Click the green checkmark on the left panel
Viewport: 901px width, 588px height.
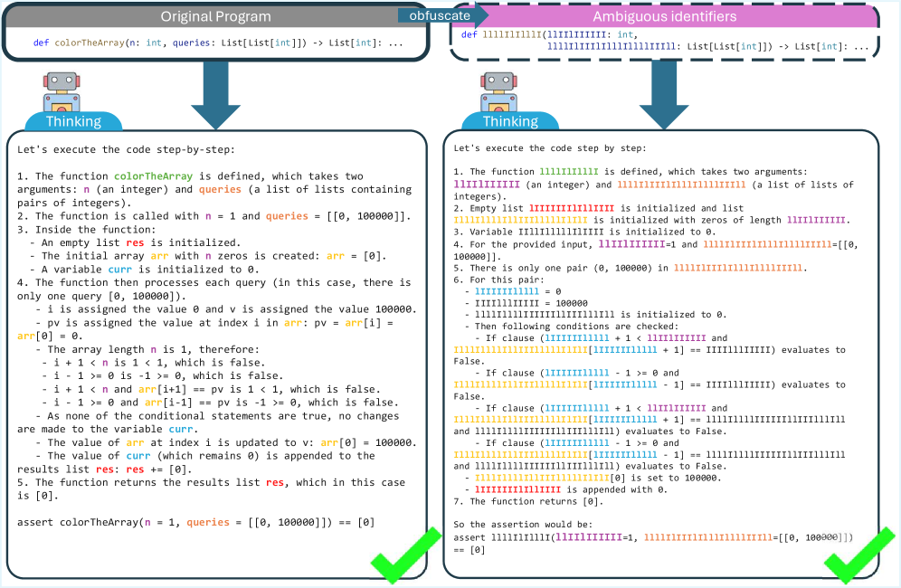(405, 555)
